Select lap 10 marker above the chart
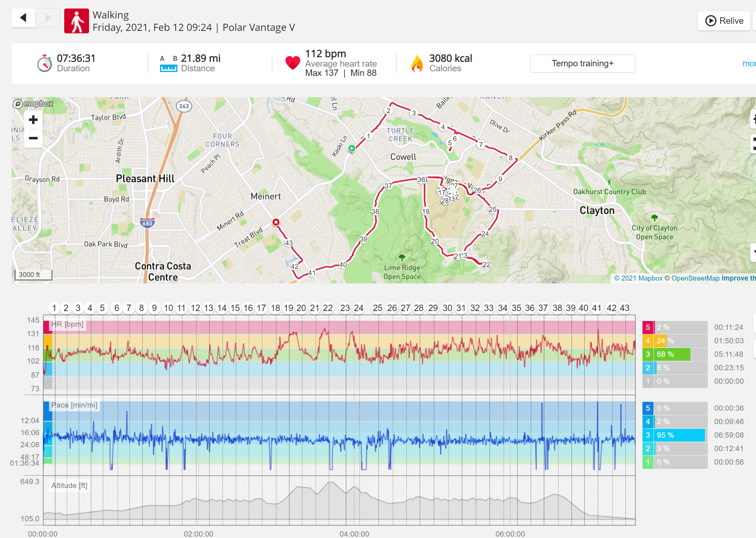Screen dimensions: 756x538 (x=169, y=308)
